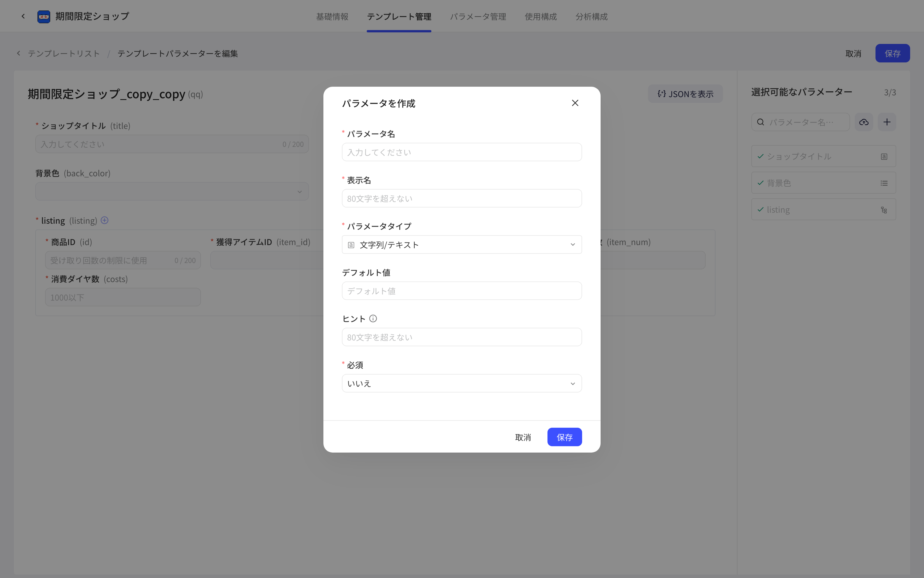The width and height of the screenshot is (924, 578).
Task: Click the JSONを表示 button
Action: tap(685, 94)
